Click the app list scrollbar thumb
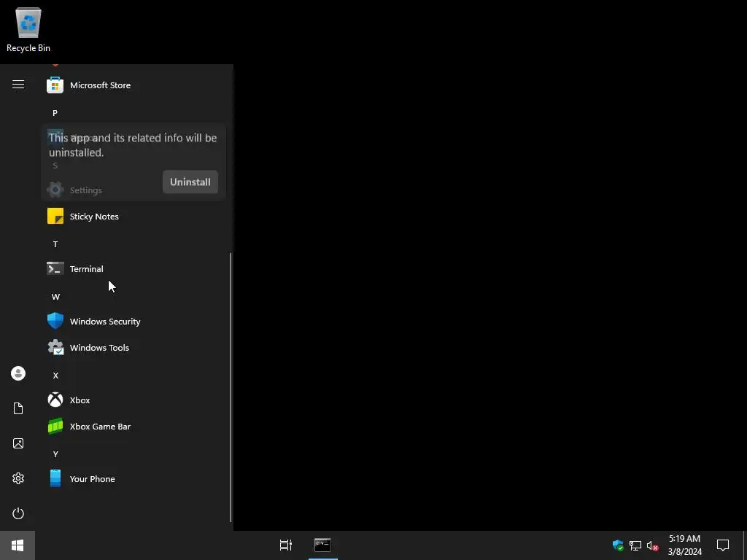747x560 pixels. pyautogui.click(x=231, y=387)
